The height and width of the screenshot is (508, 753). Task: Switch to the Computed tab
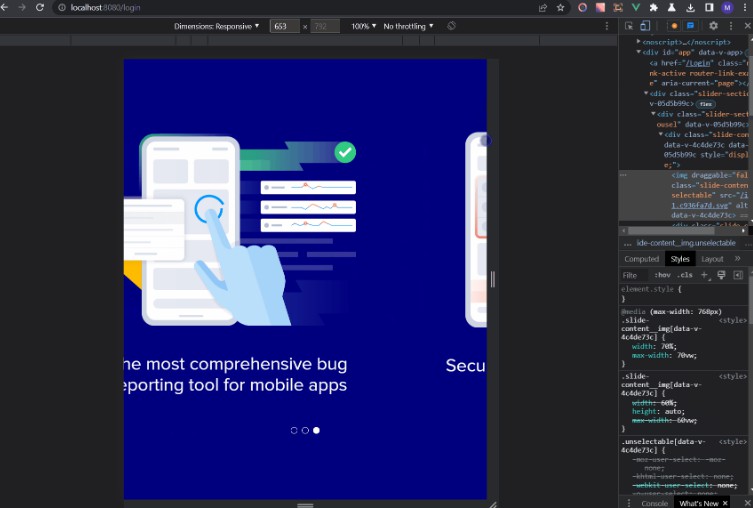click(641, 259)
